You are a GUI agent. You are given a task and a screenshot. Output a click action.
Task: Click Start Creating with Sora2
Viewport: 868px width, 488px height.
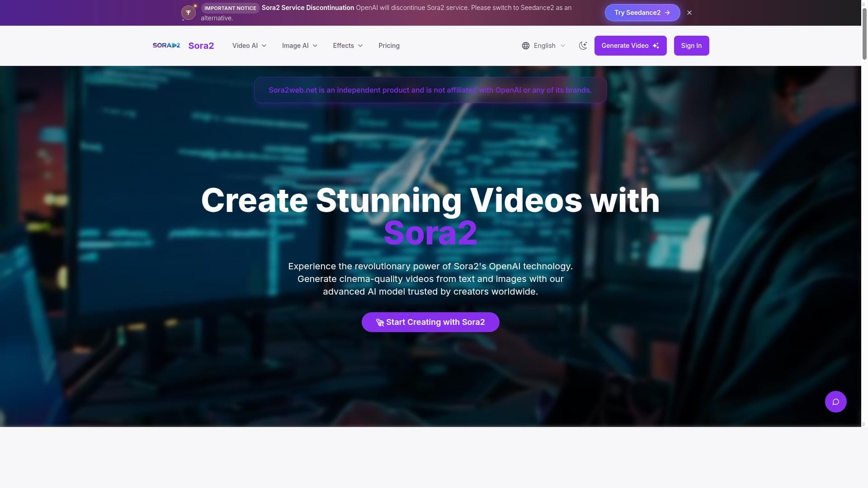pyautogui.click(x=430, y=322)
